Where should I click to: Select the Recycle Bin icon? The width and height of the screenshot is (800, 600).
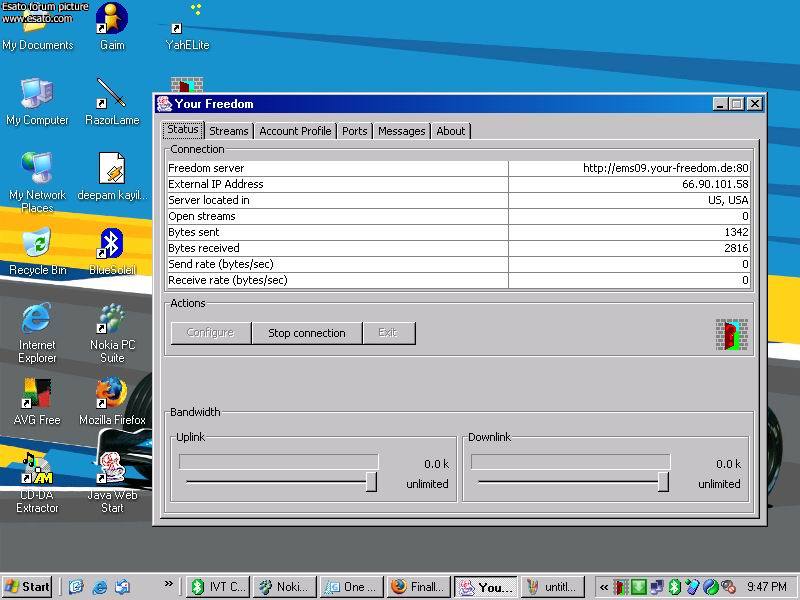point(37,252)
